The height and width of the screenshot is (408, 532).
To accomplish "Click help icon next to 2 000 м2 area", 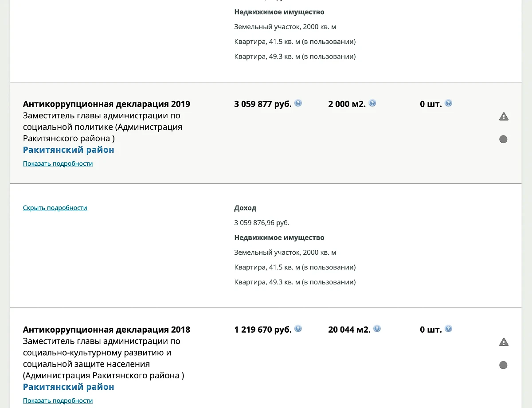I will [372, 103].
